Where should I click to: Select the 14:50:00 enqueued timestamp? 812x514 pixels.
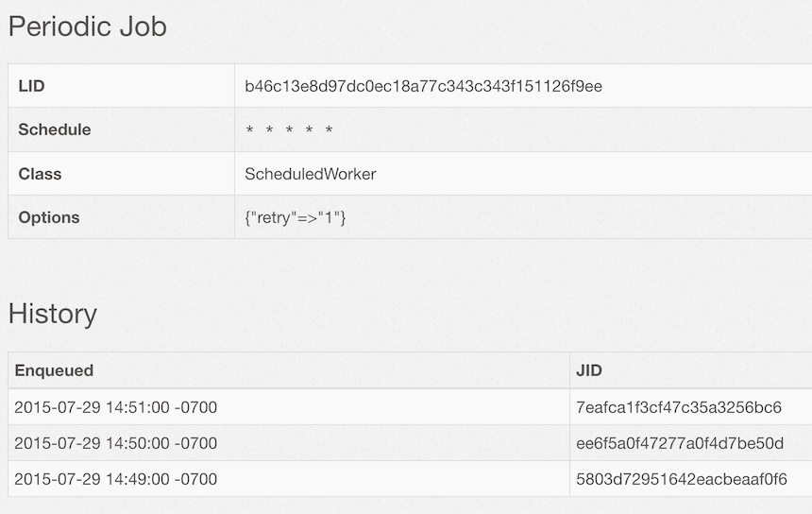[115, 443]
